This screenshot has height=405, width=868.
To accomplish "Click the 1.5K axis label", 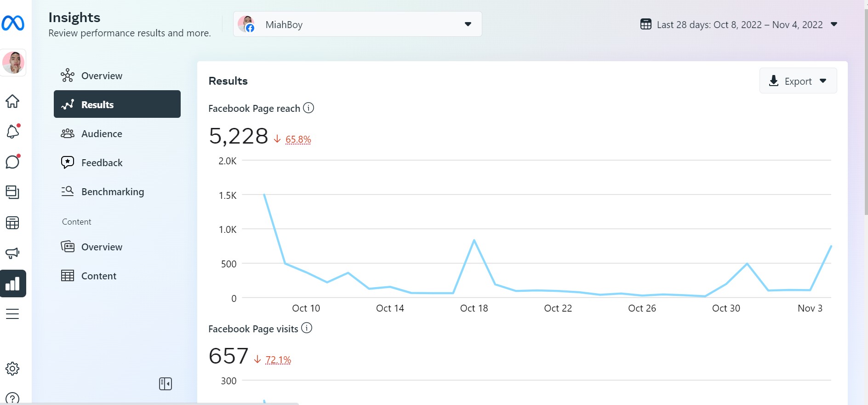I will tap(228, 196).
